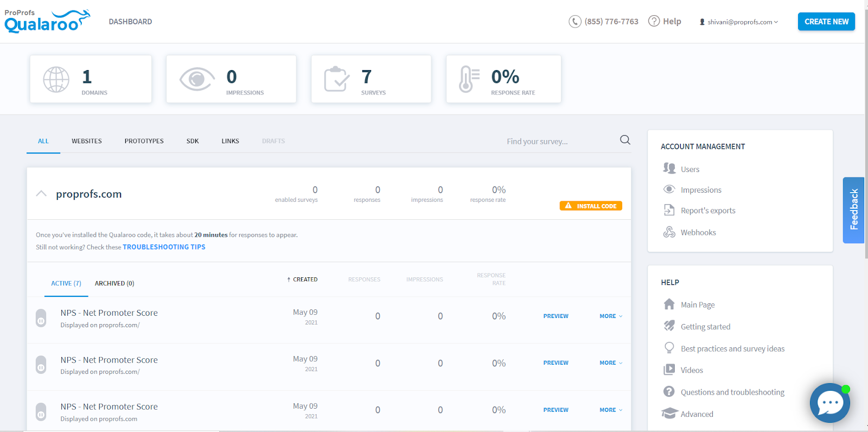Expand MORE menu on second NPS survey

coord(611,363)
